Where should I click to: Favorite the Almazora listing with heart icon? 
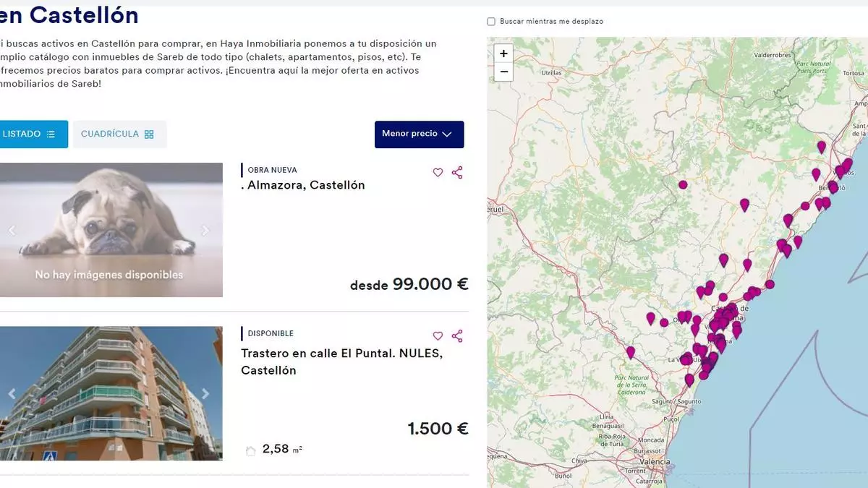(438, 173)
